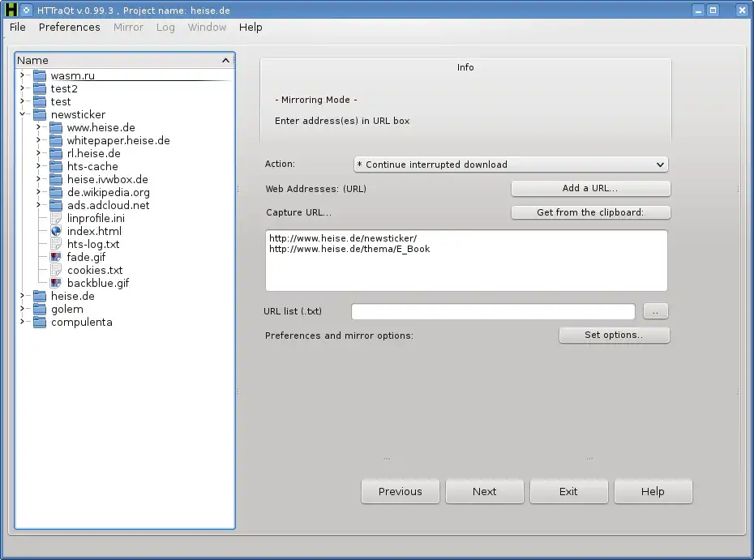754x560 pixels.
Task: Click inside the URL list (.txt) field
Action: [x=493, y=311]
